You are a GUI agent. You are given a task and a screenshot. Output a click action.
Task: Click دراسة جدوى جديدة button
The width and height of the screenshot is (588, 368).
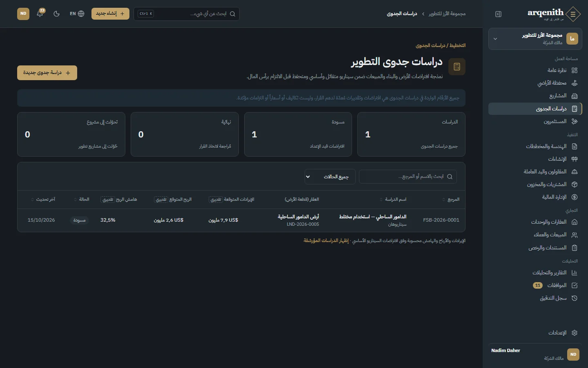[x=47, y=73]
